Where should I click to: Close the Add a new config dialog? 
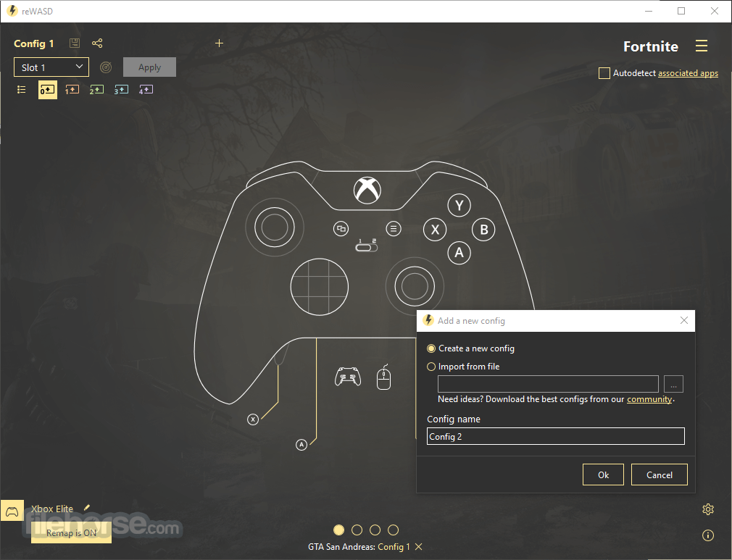(684, 321)
